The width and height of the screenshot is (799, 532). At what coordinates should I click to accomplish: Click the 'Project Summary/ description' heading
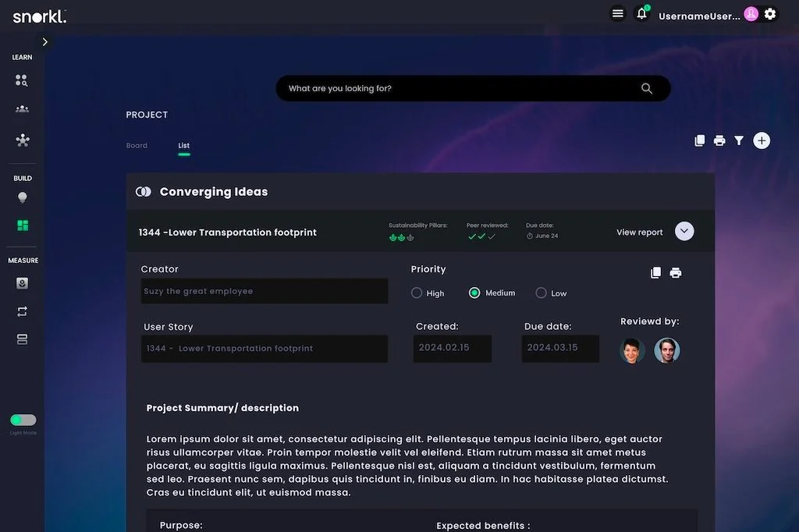click(222, 408)
